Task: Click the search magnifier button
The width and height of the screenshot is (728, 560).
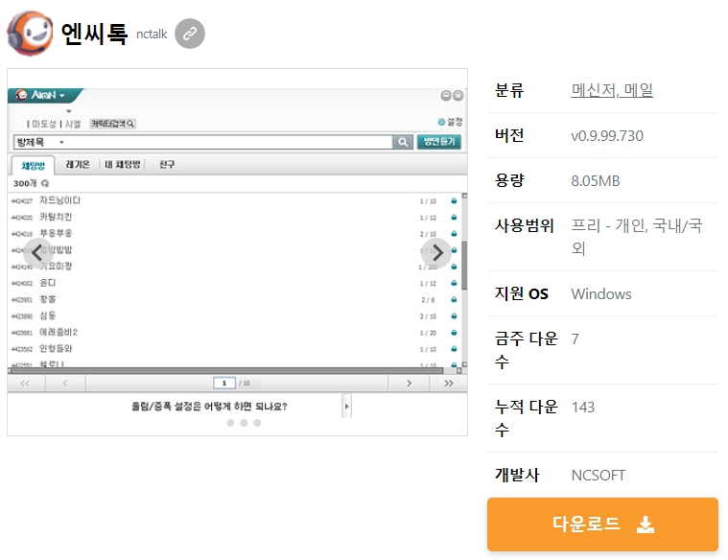Action: (403, 142)
